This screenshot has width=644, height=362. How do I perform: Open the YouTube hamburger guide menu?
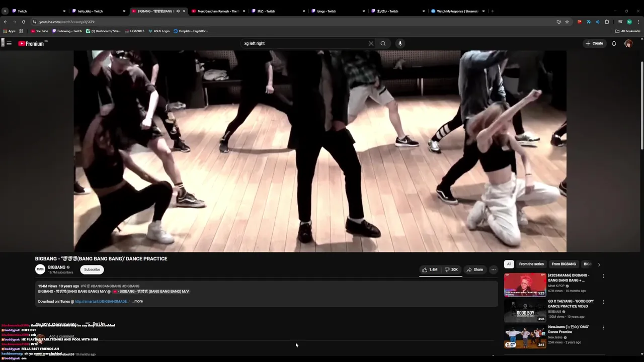coord(9,43)
